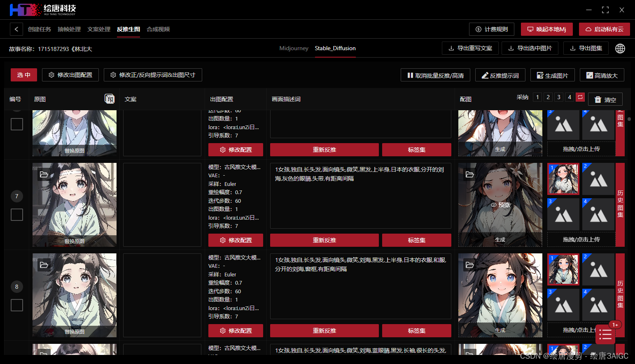Choose 采纳 option 3

(x=559, y=97)
